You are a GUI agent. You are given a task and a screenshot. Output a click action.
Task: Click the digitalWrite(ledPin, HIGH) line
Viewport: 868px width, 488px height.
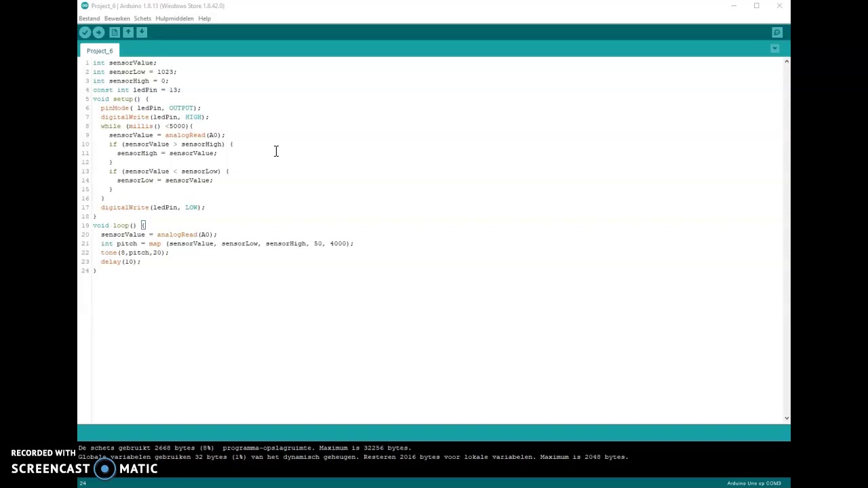tap(155, 117)
